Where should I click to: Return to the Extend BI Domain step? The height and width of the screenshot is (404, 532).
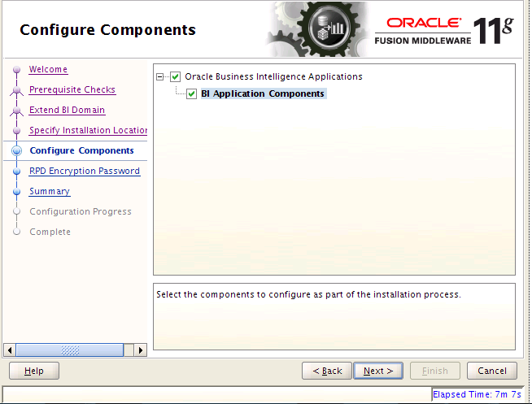pyautogui.click(x=67, y=110)
